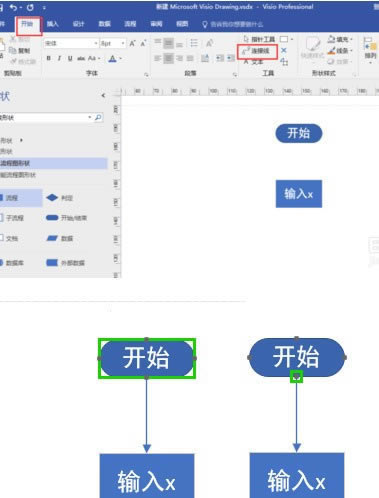
Task: Toggle Underline formatting
Action: coord(70,58)
